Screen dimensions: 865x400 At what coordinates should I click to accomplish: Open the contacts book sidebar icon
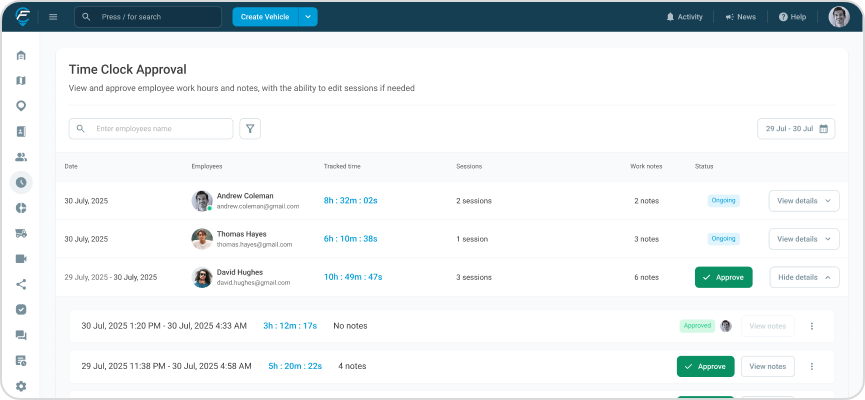point(21,131)
